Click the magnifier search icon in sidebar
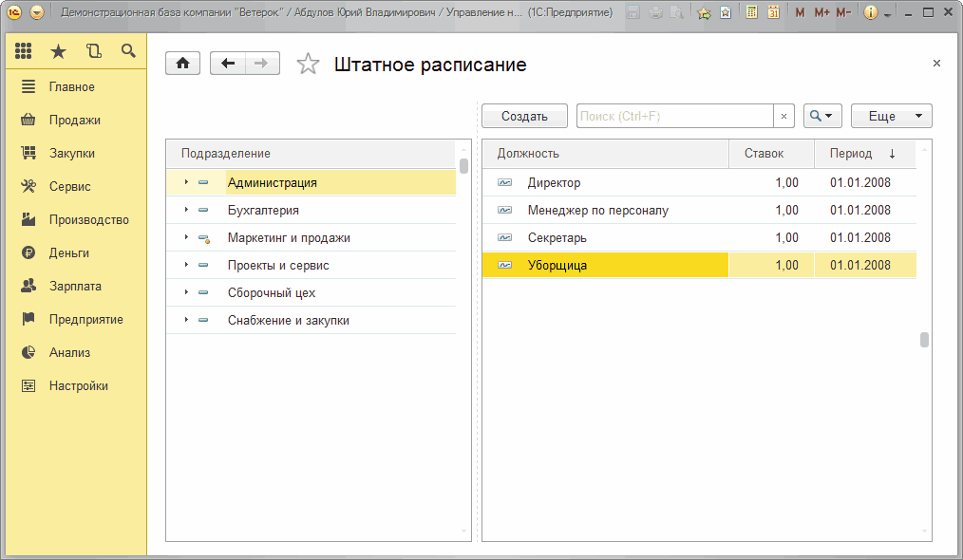Image resolution: width=963 pixels, height=560 pixels. (128, 51)
